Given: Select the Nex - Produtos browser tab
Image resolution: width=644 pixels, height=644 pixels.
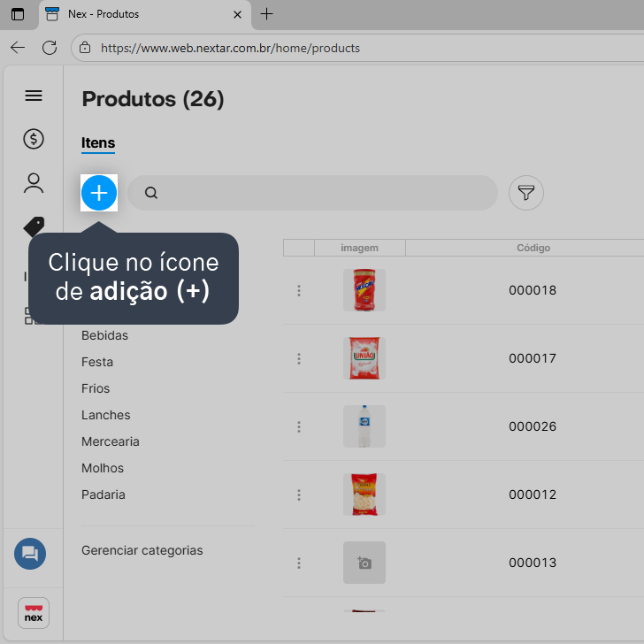Looking at the screenshot, I should click(144, 14).
